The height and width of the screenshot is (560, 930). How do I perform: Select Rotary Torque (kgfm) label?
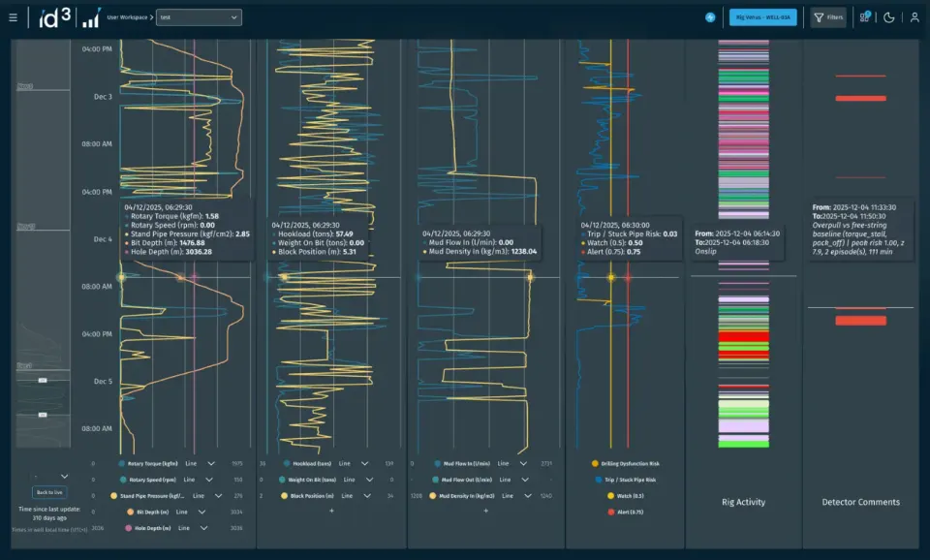tap(152, 464)
